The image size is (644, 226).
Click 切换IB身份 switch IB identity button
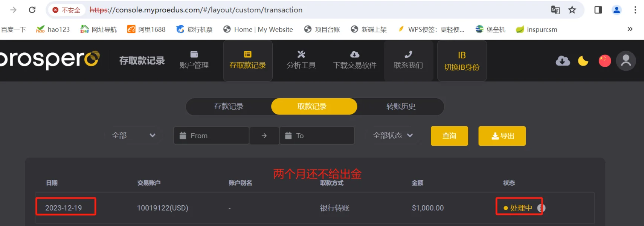(462, 61)
